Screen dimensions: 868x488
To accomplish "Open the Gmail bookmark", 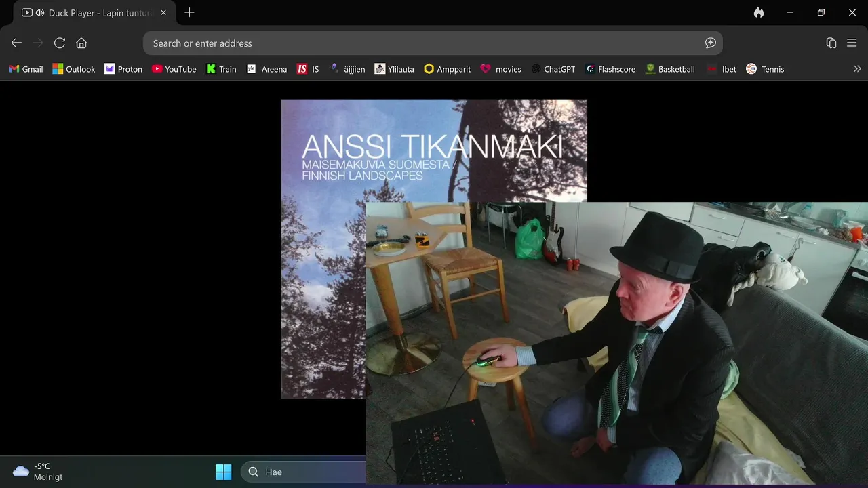I will pos(26,69).
